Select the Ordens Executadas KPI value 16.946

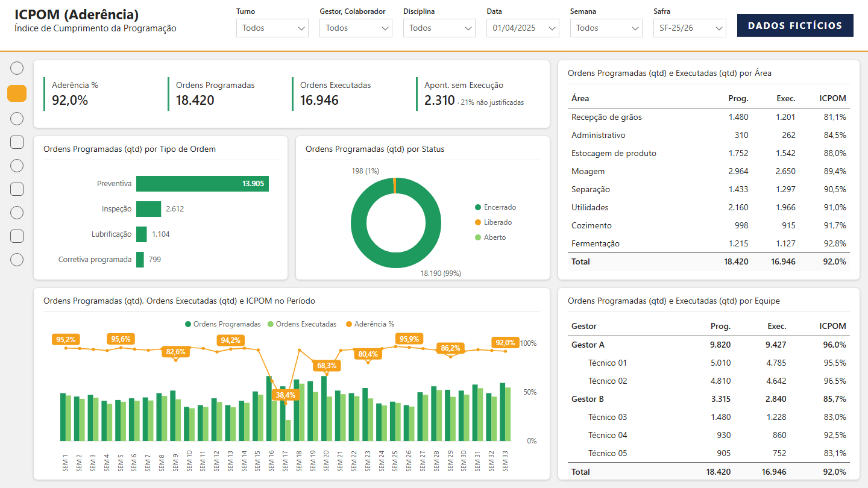319,101
